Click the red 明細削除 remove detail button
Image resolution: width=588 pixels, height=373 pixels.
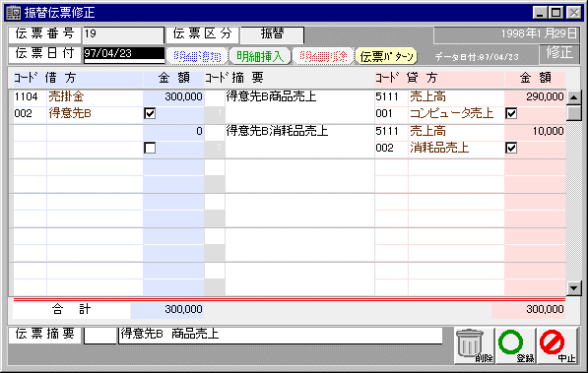pyautogui.click(x=323, y=56)
